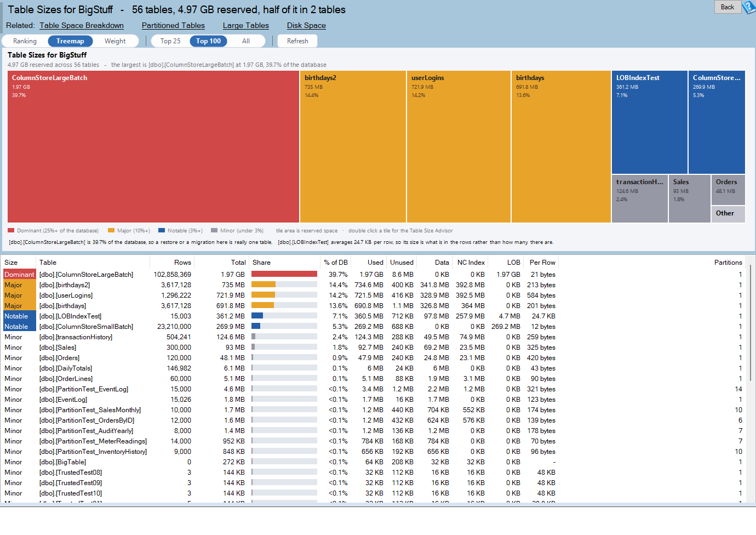
Task: Select the Treemap view
Action: [70, 41]
